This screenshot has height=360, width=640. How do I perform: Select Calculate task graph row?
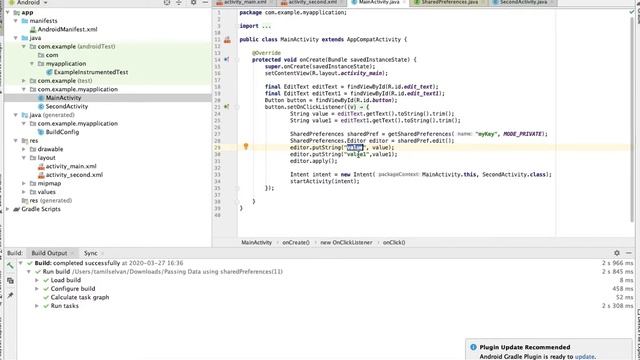(x=80, y=298)
